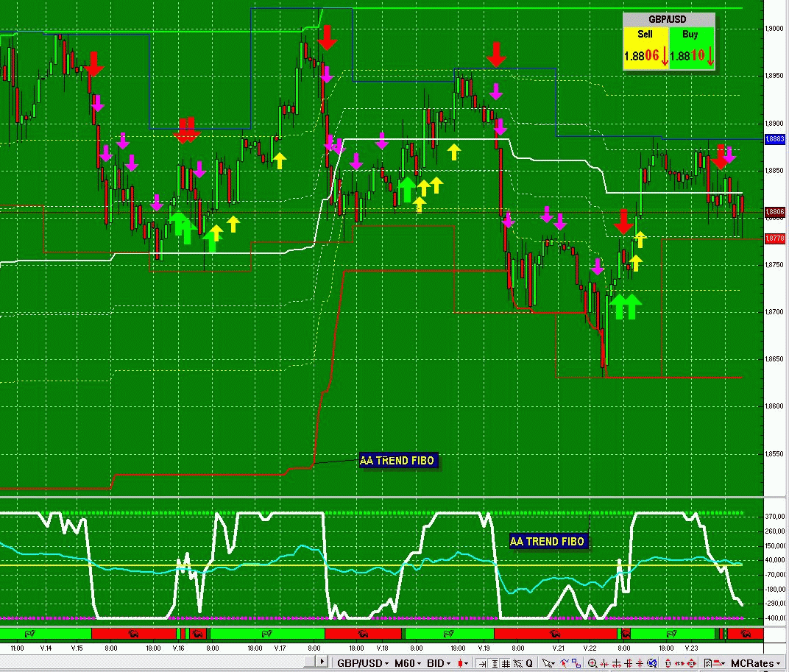This screenshot has width=789, height=672.
Task: Click the blue undo-zoom magnifier icon
Action: point(652,663)
